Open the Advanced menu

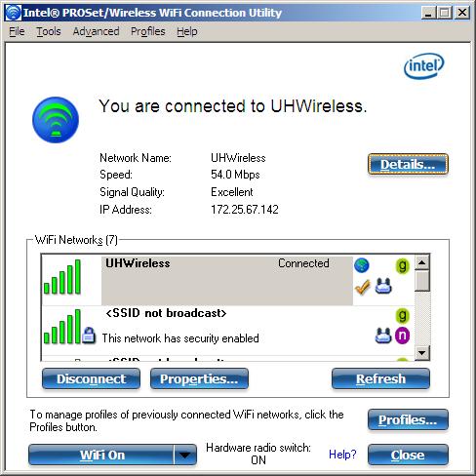(x=96, y=31)
